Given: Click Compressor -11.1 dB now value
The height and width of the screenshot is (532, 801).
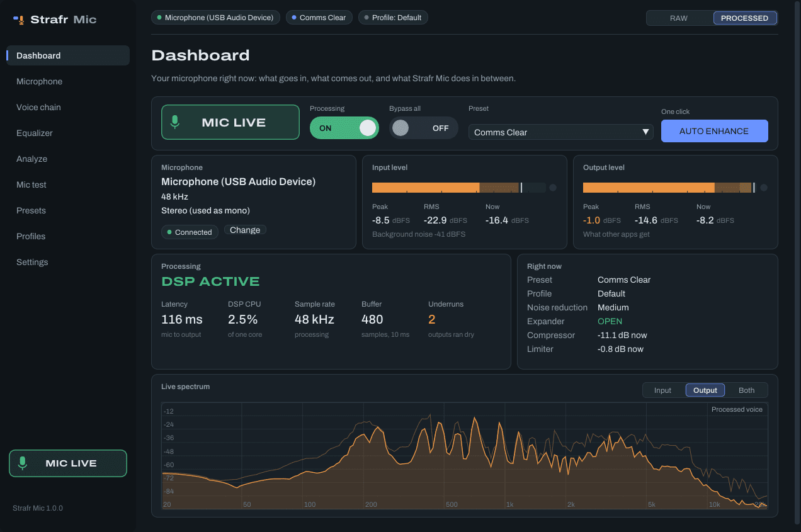Looking at the screenshot, I should [x=622, y=335].
